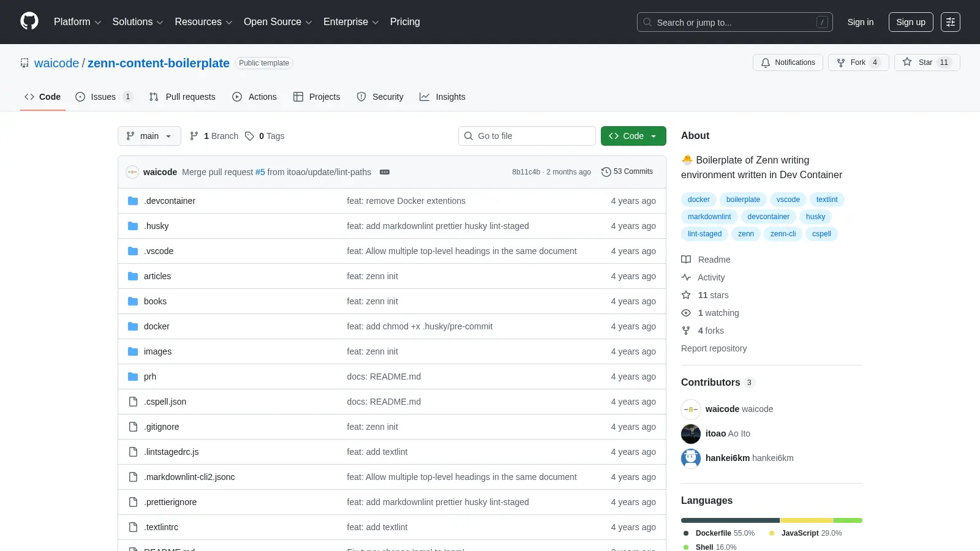Open zenn-content-boilerplate repository link
The width and height of the screenshot is (980, 551).
(159, 63)
